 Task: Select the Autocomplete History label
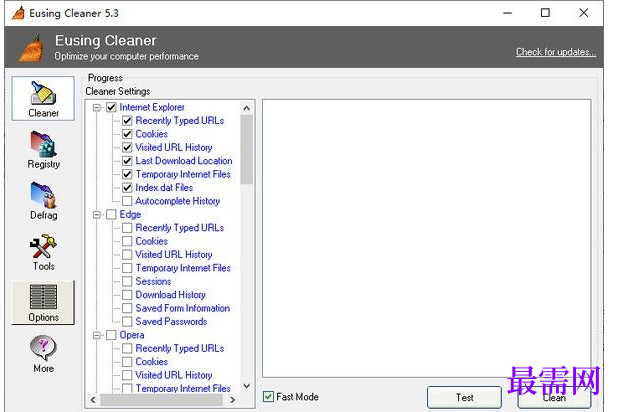[x=178, y=201]
